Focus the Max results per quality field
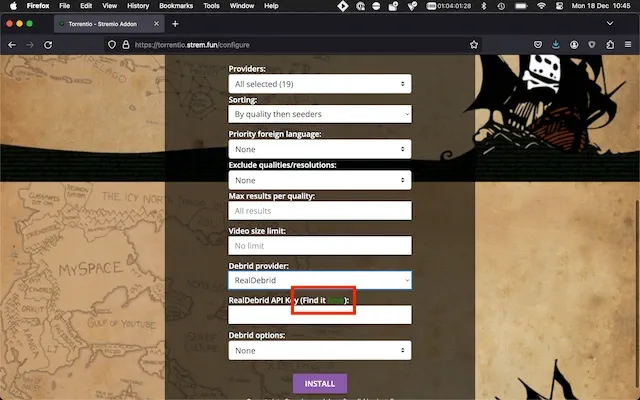This screenshot has height=400, width=640. [320, 211]
